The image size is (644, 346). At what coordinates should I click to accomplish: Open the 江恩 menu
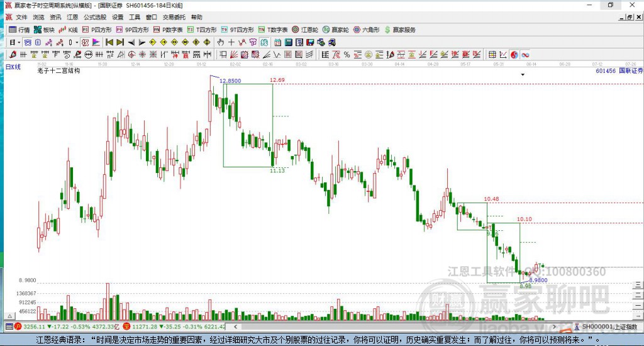72,17
